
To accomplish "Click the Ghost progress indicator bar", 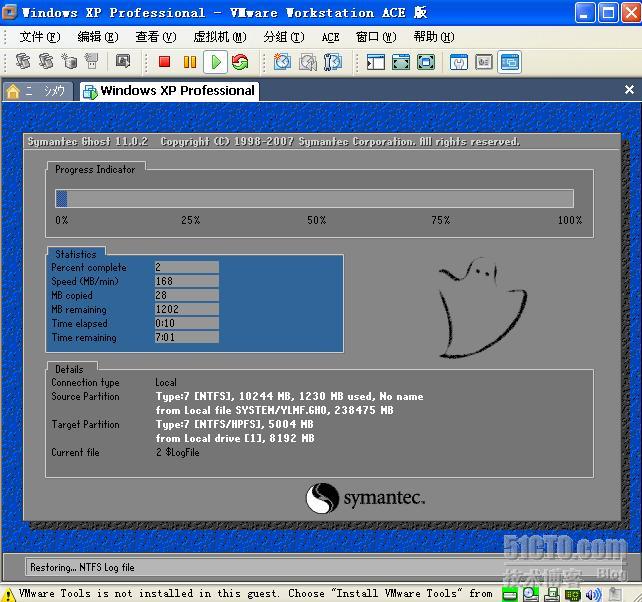I will pos(314,199).
